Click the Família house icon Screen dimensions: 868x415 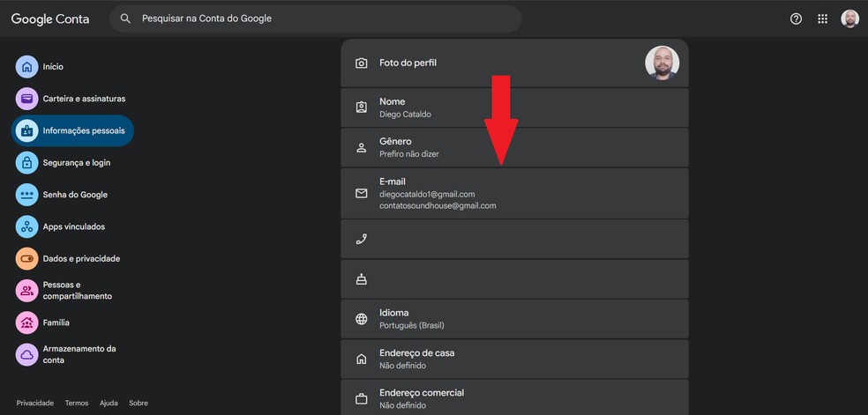27,322
